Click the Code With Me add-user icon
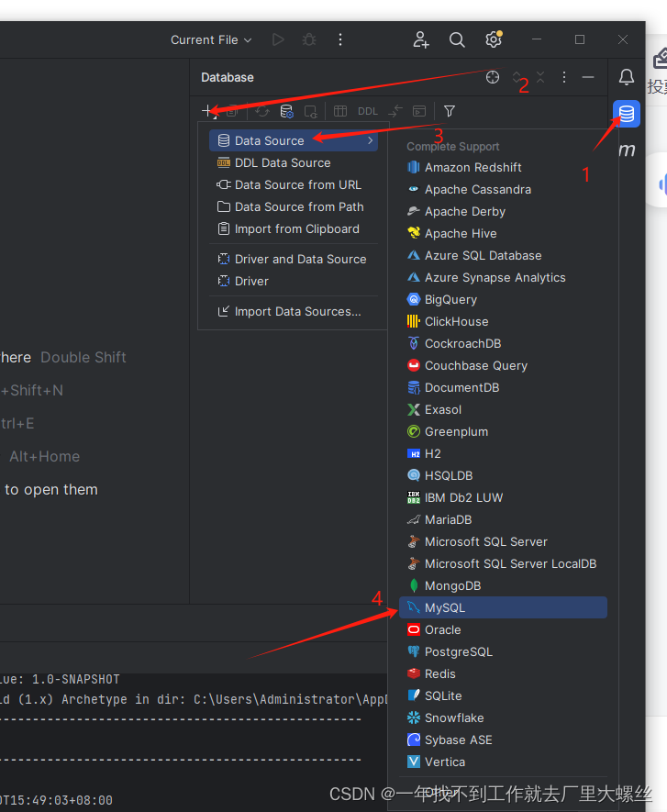 click(x=421, y=39)
